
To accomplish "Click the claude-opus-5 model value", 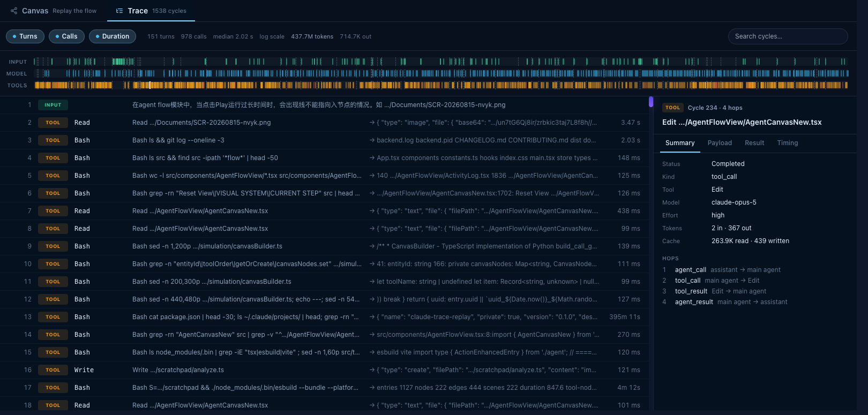I will pyautogui.click(x=734, y=202).
